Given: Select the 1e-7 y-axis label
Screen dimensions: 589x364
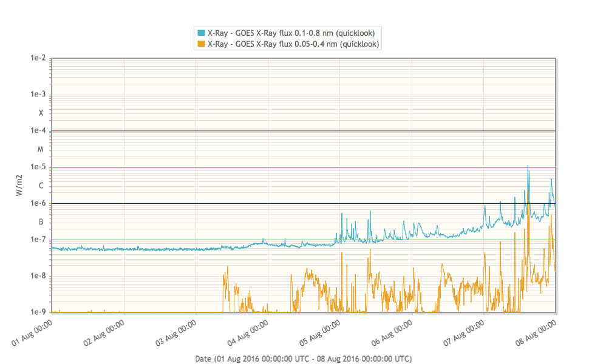Looking at the screenshot, I should tap(38, 240).
